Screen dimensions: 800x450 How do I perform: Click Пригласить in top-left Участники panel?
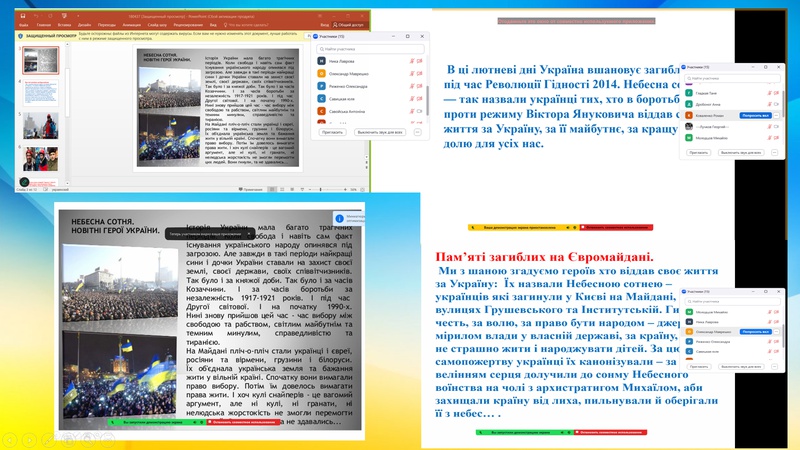(332, 132)
